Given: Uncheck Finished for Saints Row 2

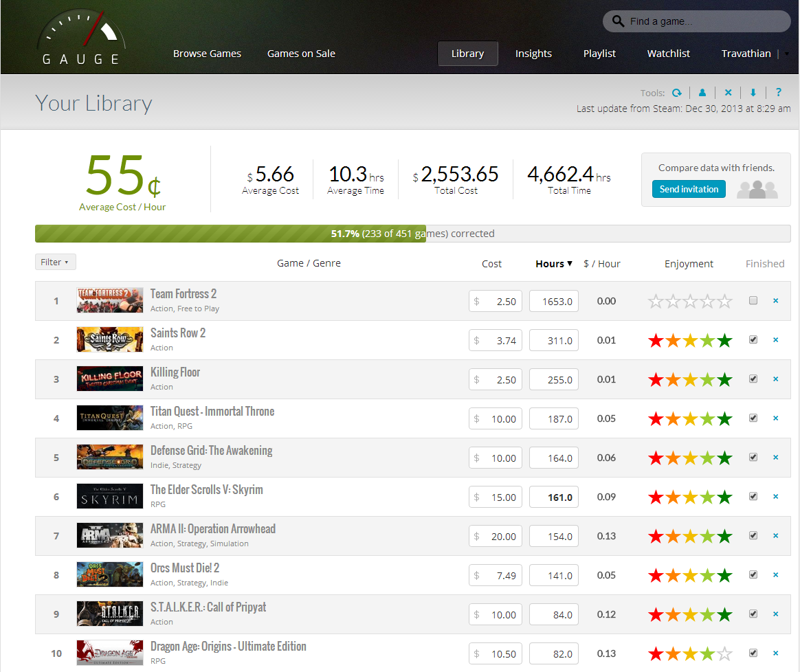Looking at the screenshot, I should (x=753, y=340).
